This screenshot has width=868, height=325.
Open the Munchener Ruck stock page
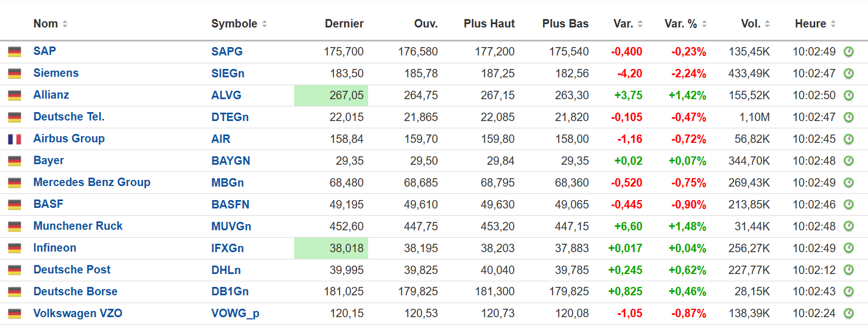click(x=78, y=226)
